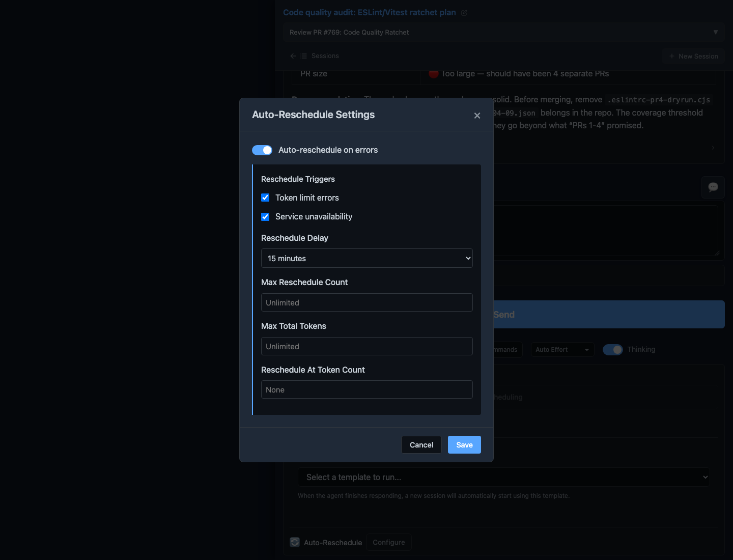Open the Auto Effort dropdown
Viewport: 733px width, 560px height.
coord(562,350)
